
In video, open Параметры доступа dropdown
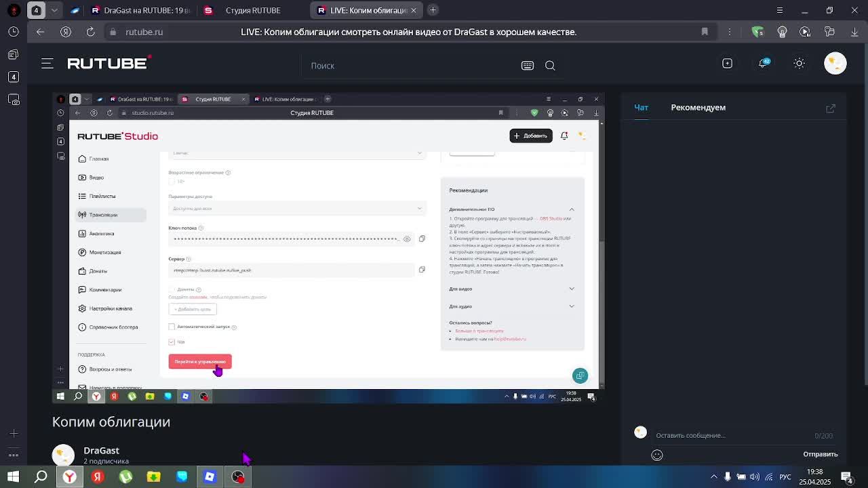[297, 209]
